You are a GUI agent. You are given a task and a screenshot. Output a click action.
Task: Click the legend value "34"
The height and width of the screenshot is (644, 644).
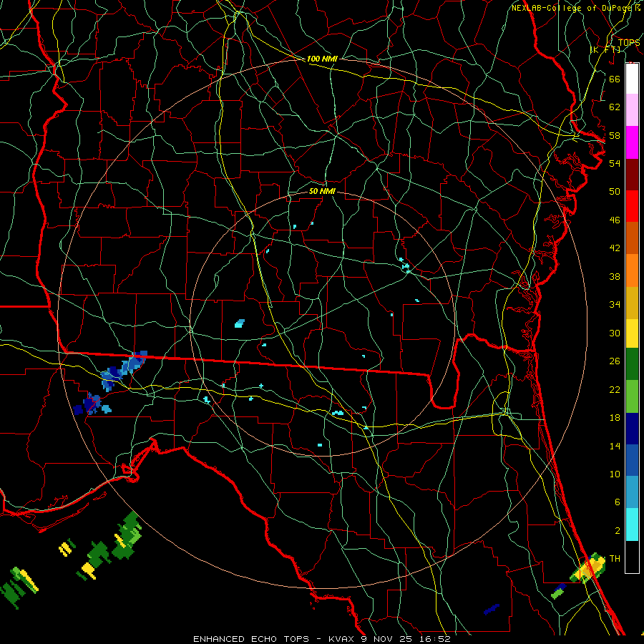[615, 305]
